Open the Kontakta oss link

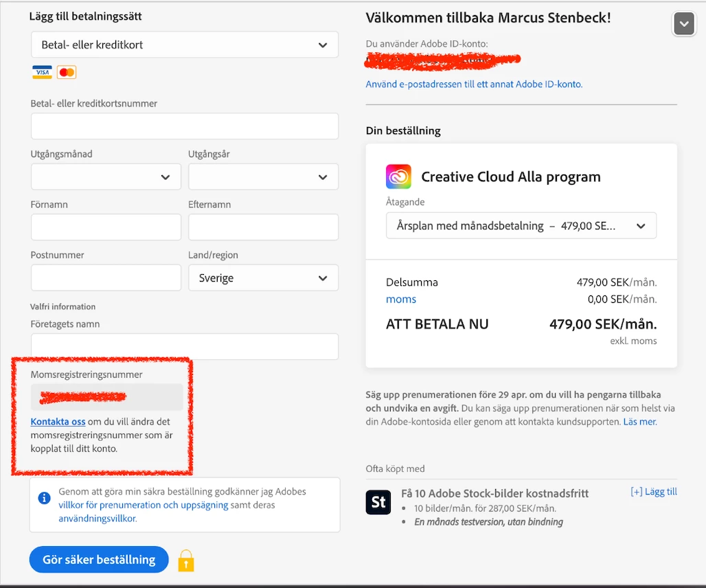coord(58,421)
